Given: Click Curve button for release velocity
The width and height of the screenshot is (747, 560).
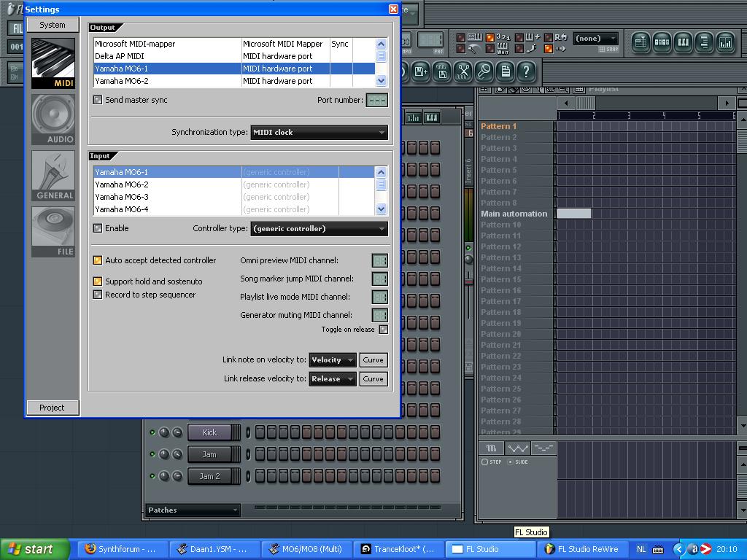Looking at the screenshot, I should pyautogui.click(x=373, y=379).
